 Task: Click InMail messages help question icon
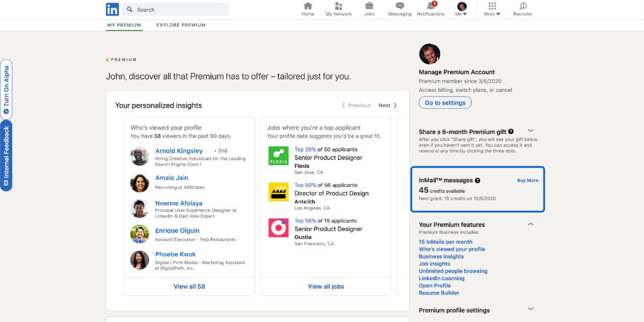[x=478, y=181]
